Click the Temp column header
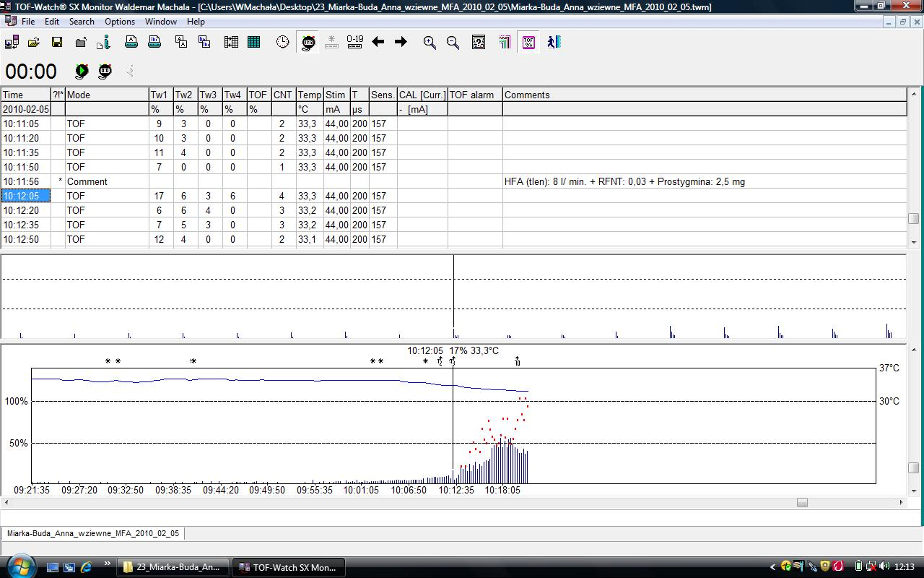The height and width of the screenshot is (578, 924). tap(310, 95)
